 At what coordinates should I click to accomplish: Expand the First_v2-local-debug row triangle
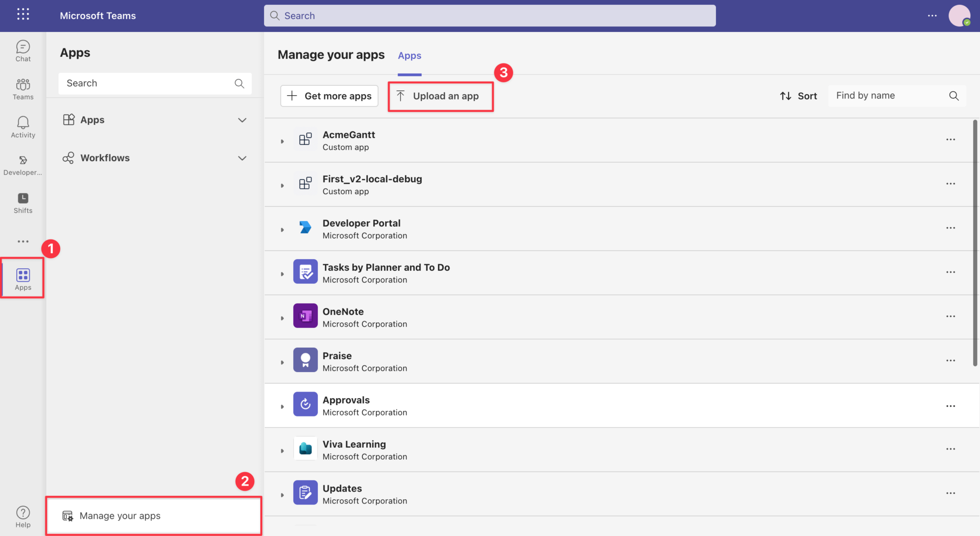click(282, 186)
